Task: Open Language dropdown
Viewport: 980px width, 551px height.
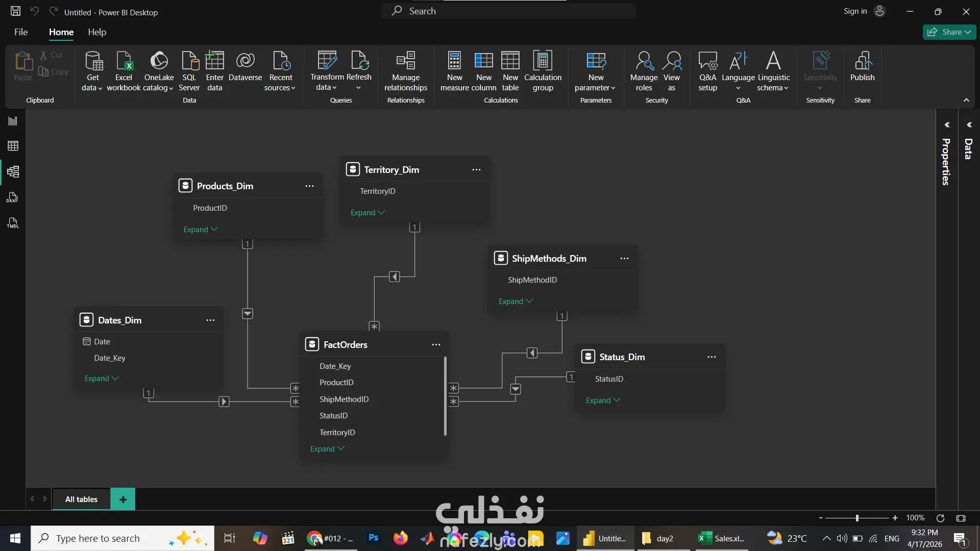Action: [738, 71]
